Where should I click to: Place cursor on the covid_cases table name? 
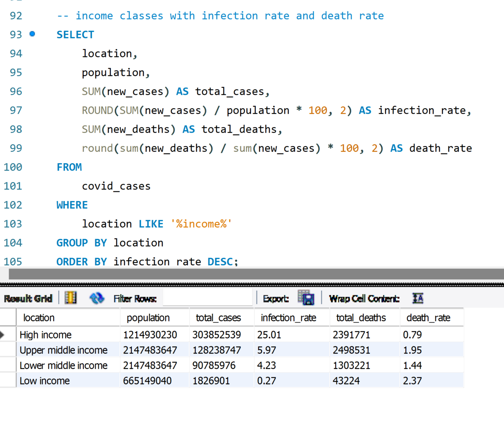pos(116,186)
